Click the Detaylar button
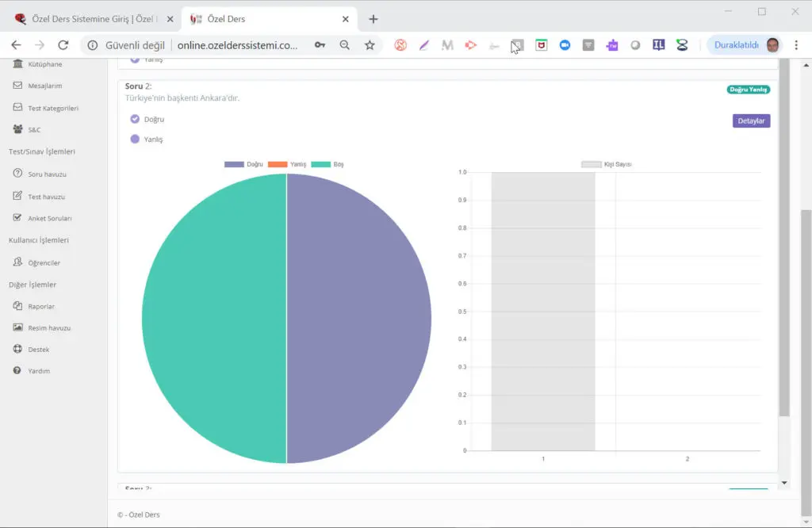The image size is (812, 528). click(x=751, y=121)
